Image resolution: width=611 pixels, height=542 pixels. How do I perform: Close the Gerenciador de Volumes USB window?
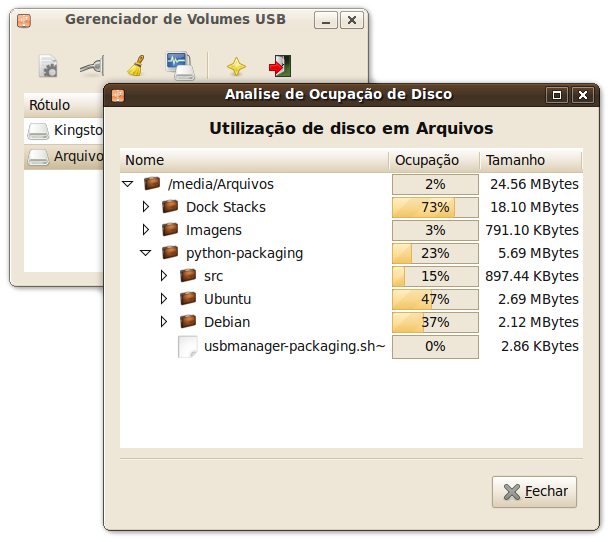[x=352, y=20]
